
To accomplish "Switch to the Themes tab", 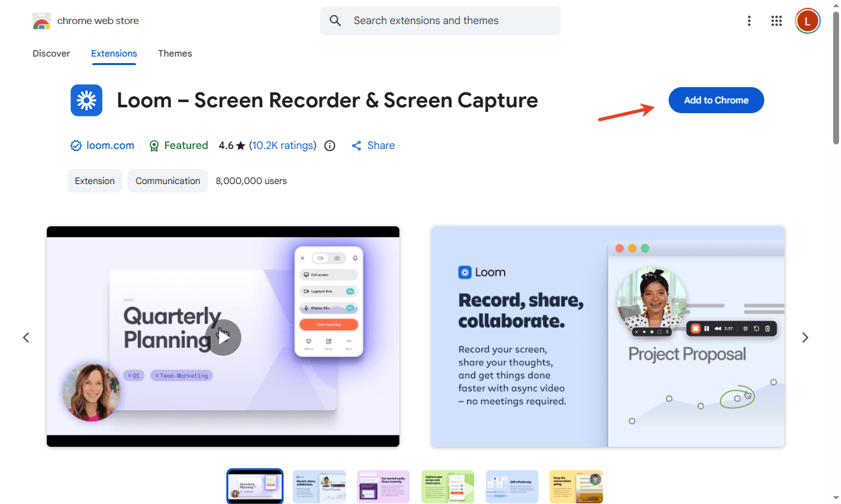I will (x=175, y=53).
